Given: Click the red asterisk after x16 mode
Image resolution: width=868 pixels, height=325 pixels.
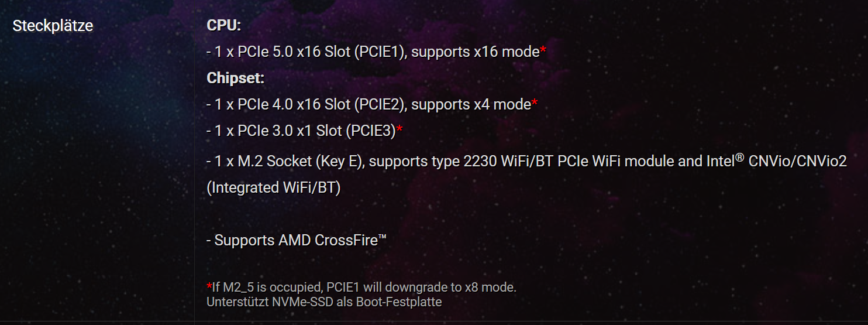Looking at the screenshot, I should [543, 51].
